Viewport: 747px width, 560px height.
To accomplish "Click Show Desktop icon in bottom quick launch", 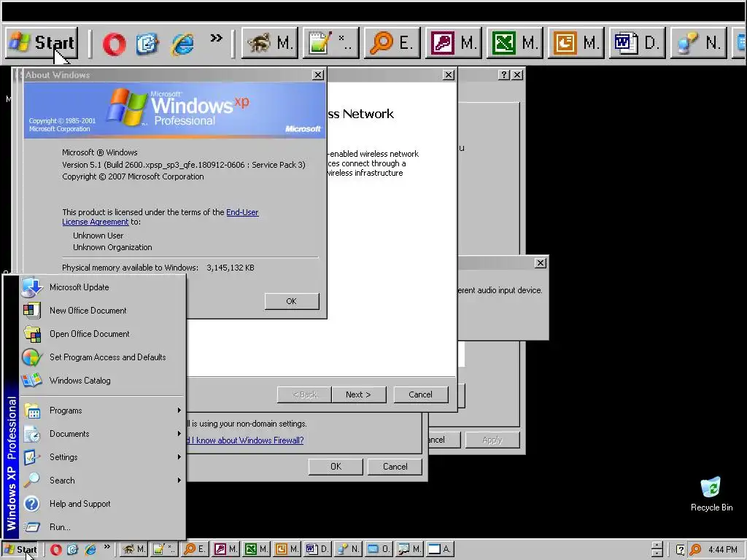I will point(72,550).
